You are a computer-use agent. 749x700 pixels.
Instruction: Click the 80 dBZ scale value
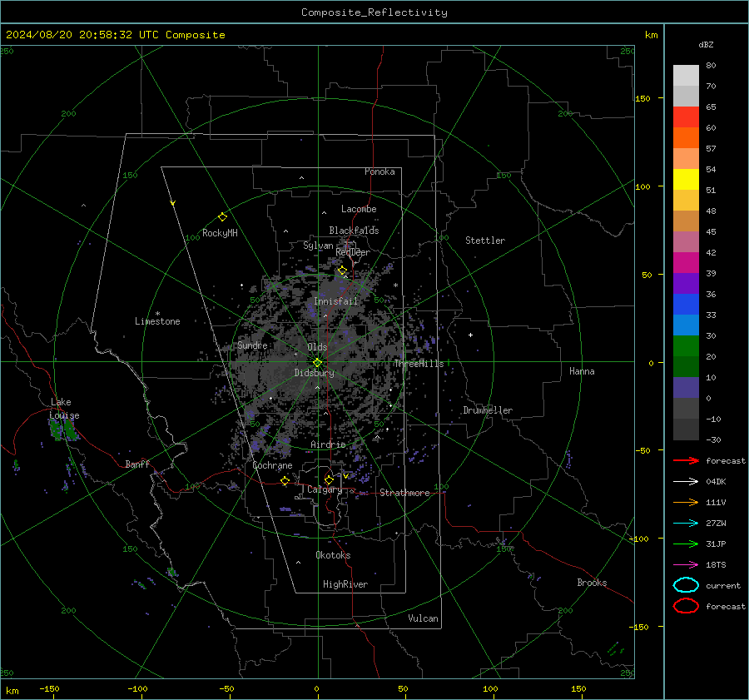pos(711,66)
